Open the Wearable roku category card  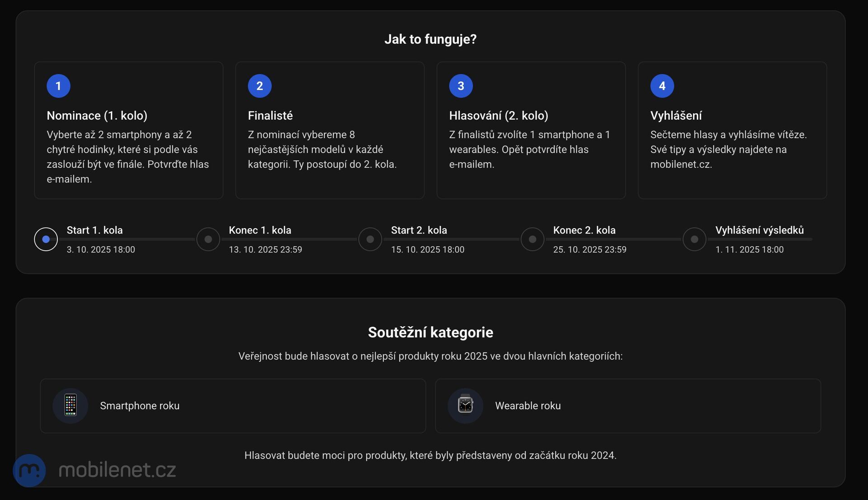click(x=627, y=406)
